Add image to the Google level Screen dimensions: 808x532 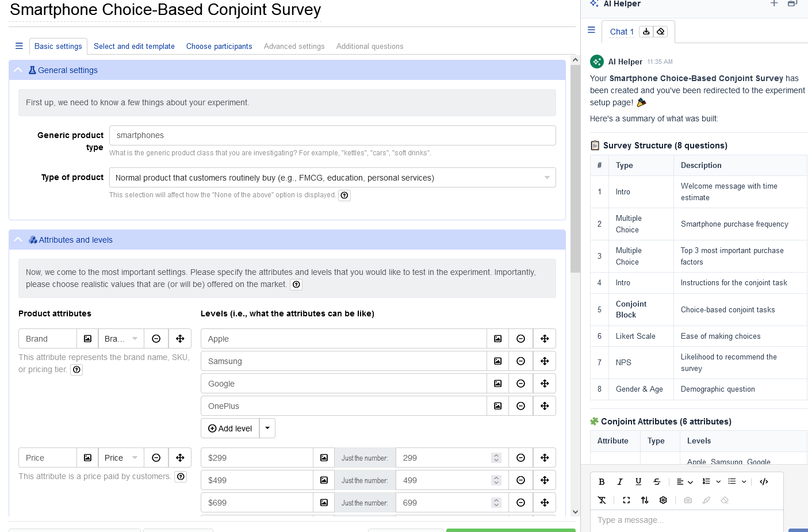click(498, 384)
